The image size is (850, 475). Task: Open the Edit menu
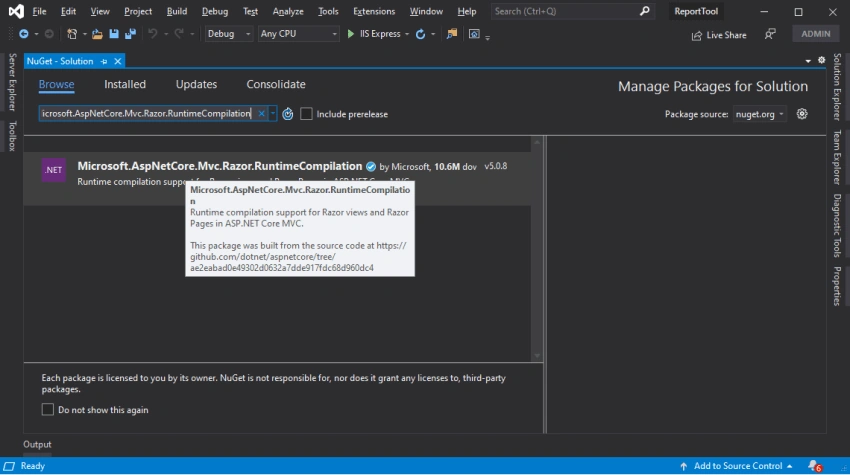[68, 11]
